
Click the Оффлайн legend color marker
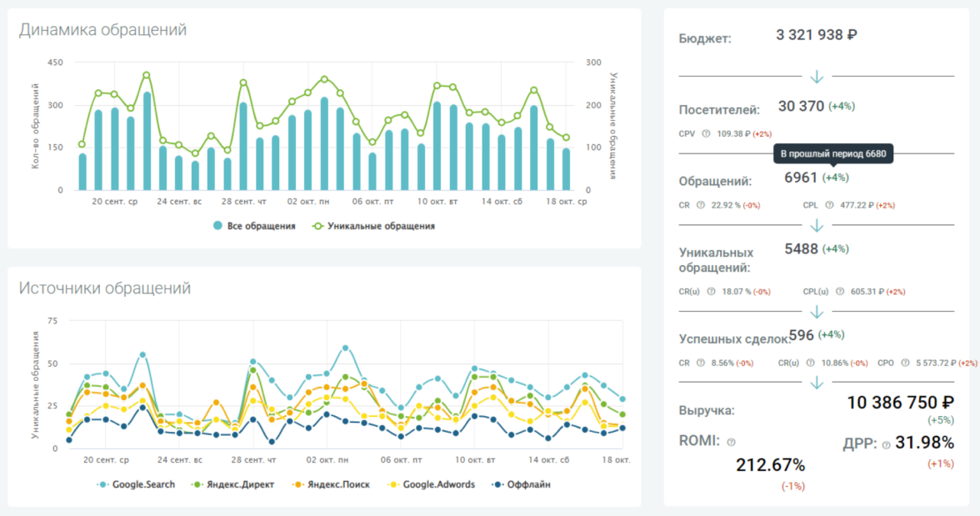(497, 484)
